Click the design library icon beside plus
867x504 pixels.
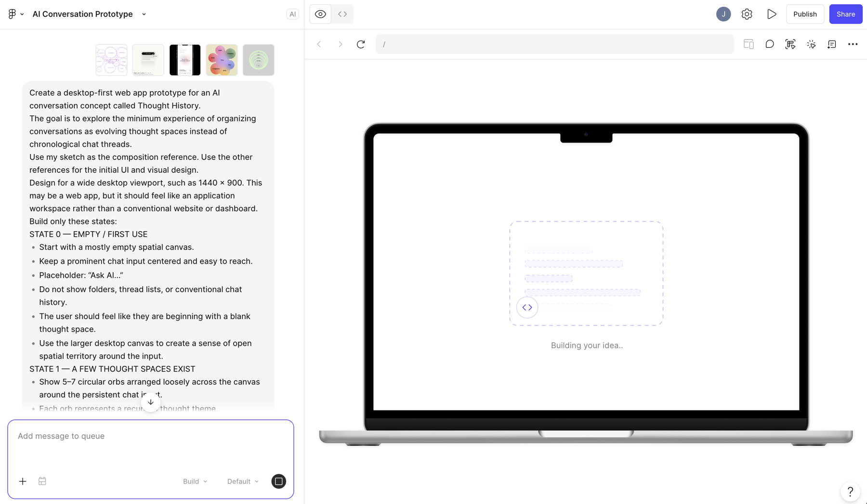pos(42,481)
